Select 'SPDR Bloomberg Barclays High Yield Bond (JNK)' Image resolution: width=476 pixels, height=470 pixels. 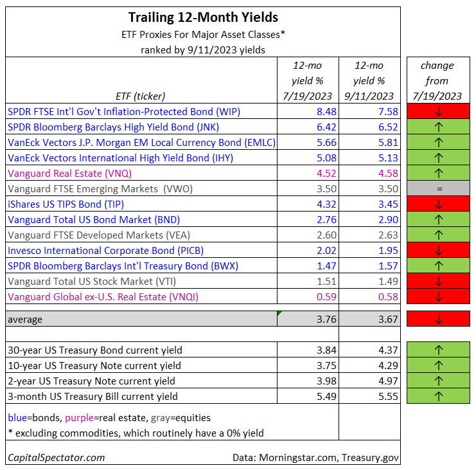113,127
